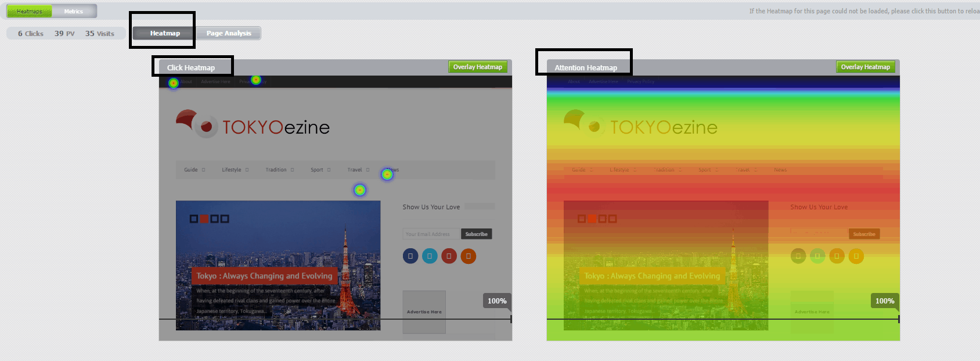Switch to the Metrics toggle
The width and height of the screenshot is (980, 361).
[74, 11]
